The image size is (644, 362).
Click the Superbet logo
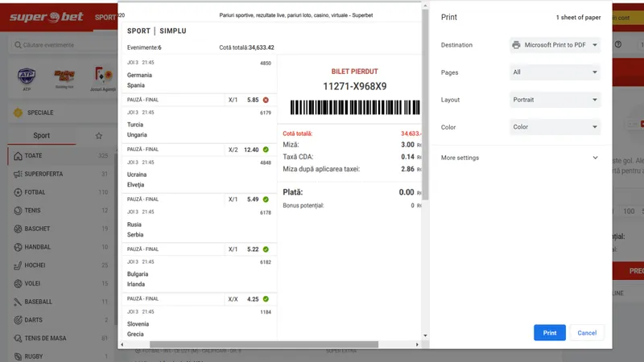pos(46,17)
